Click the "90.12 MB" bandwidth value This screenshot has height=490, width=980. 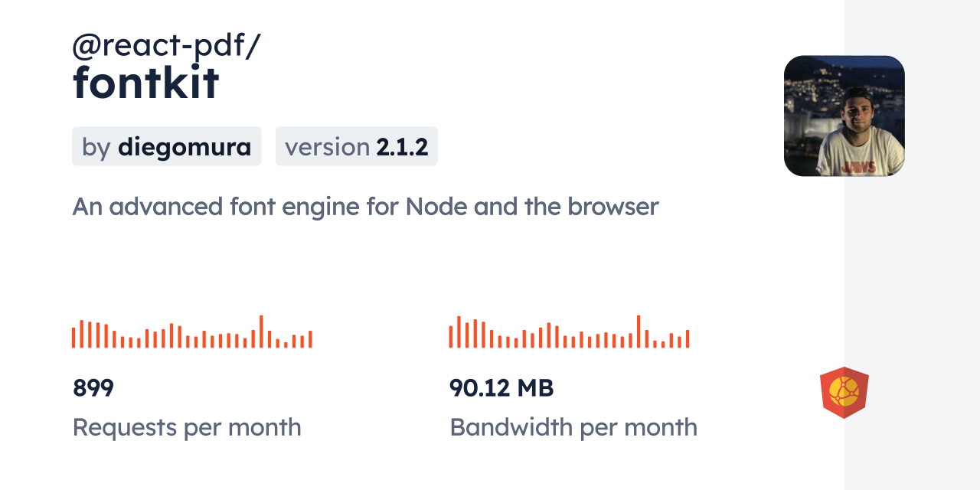pyautogui.click(x=501, y=388)
